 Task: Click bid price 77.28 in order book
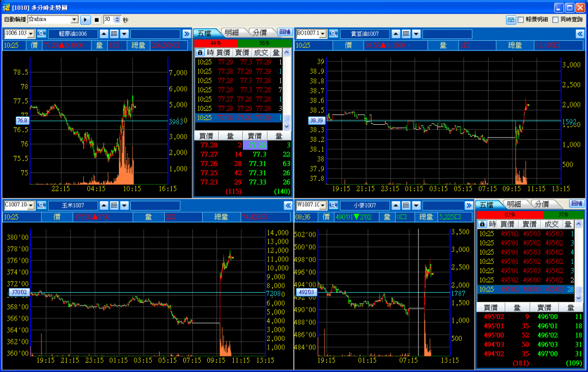pyautogui.click(x=209, y=145)
